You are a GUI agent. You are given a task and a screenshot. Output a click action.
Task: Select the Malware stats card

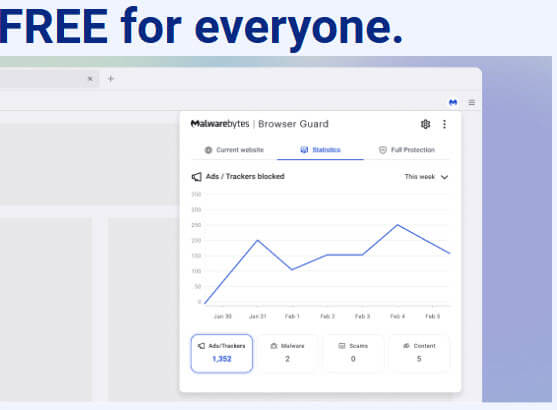(x=287, y=353)
